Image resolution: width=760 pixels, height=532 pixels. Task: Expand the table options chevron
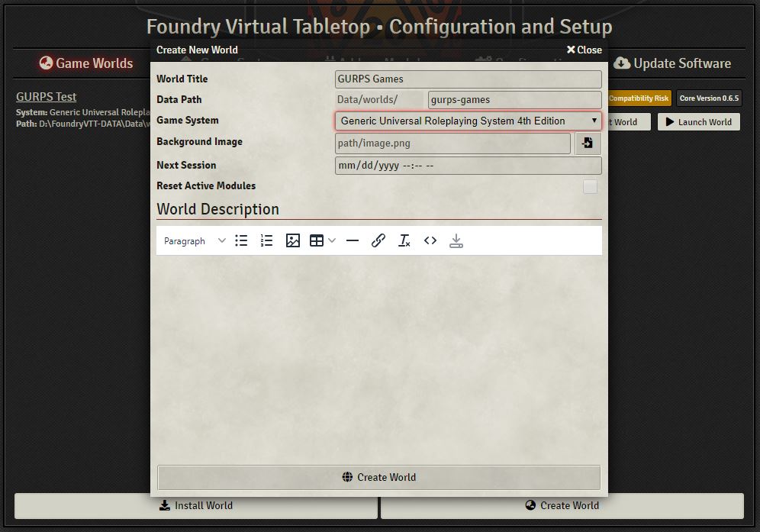(332, 240)
